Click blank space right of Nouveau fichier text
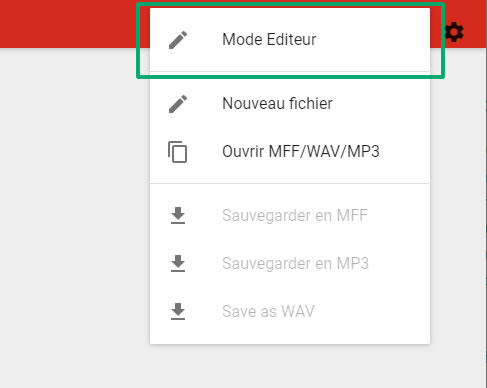The height and width of the screenshot is (388, 487). pos(380,104)
